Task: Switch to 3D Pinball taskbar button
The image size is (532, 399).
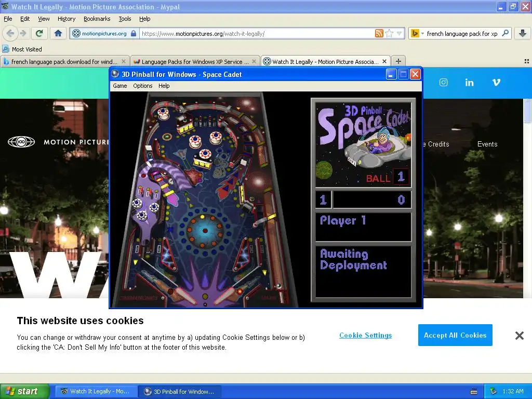Action: coord(180,391)
